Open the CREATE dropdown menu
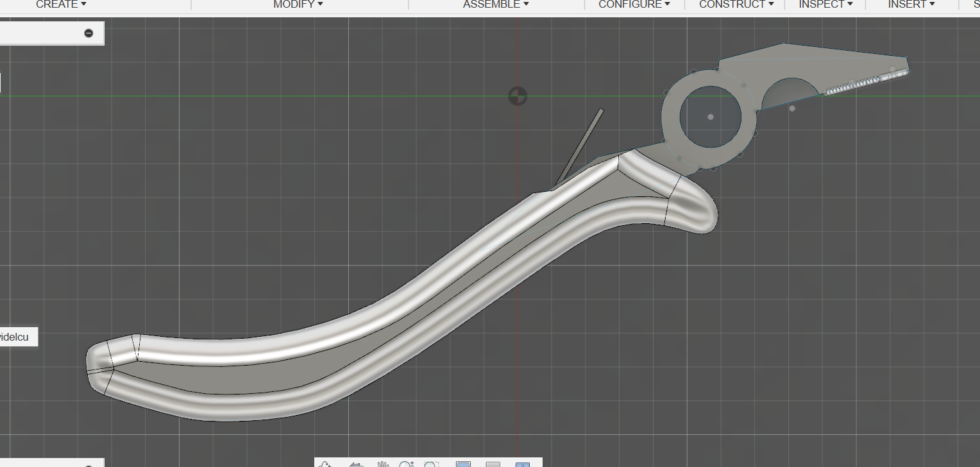 tap(61, 4)
